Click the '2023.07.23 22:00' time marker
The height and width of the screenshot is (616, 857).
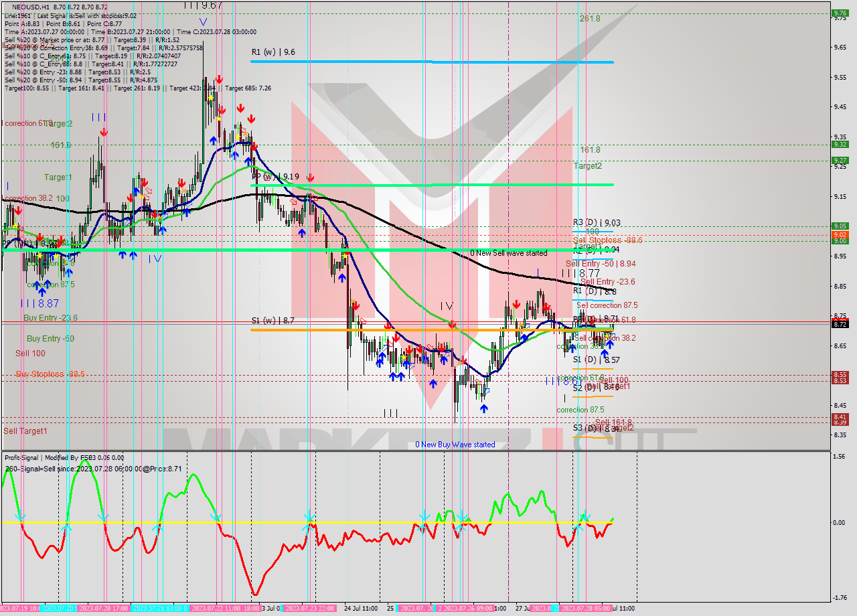[309, 609]
